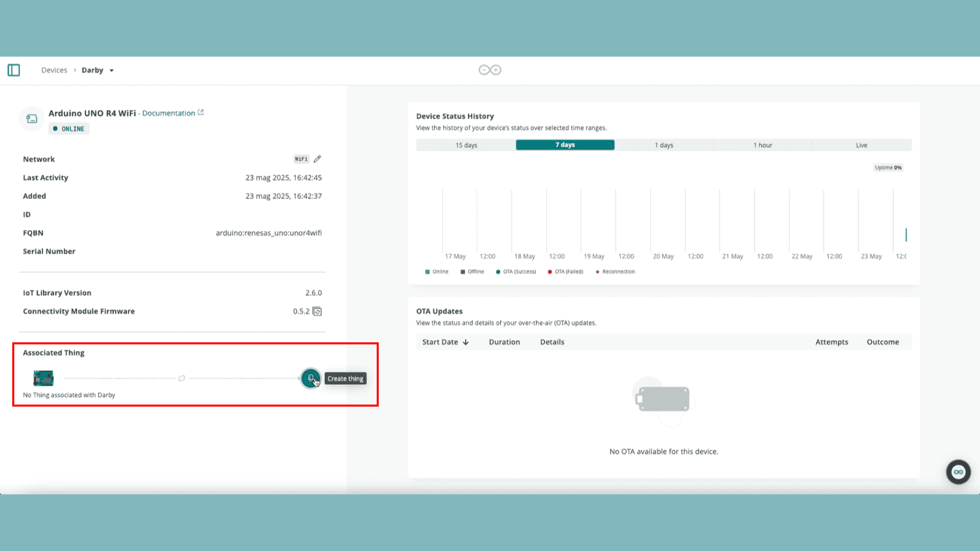
Task: Click the link icon on Associated Thing line
Action: tap(182, 378)
